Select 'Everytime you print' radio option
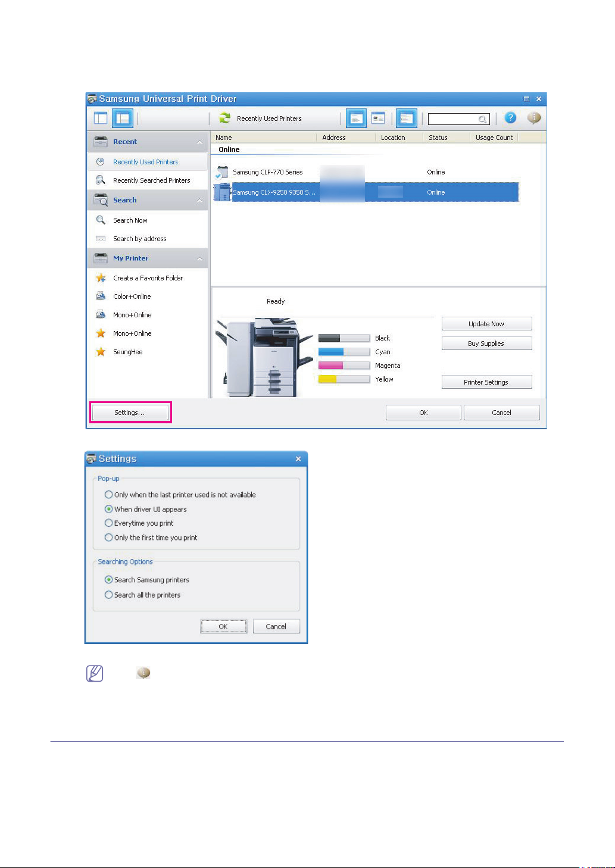Viewport: 615px width, 868px height. [x=109, y=523]
